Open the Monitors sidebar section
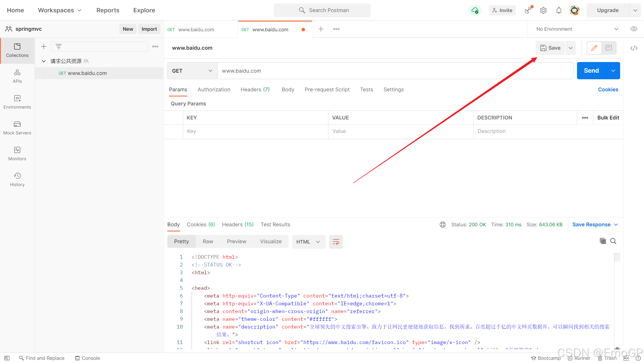This screenshot has width=644, height=363. [x=17, y=154]
